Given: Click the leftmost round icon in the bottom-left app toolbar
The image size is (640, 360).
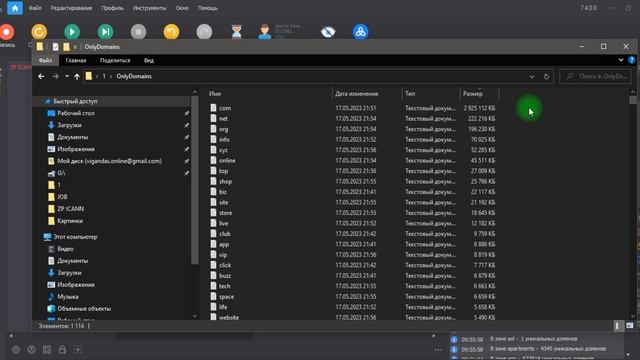Looking at the screenshot, I should pos(16,349).
